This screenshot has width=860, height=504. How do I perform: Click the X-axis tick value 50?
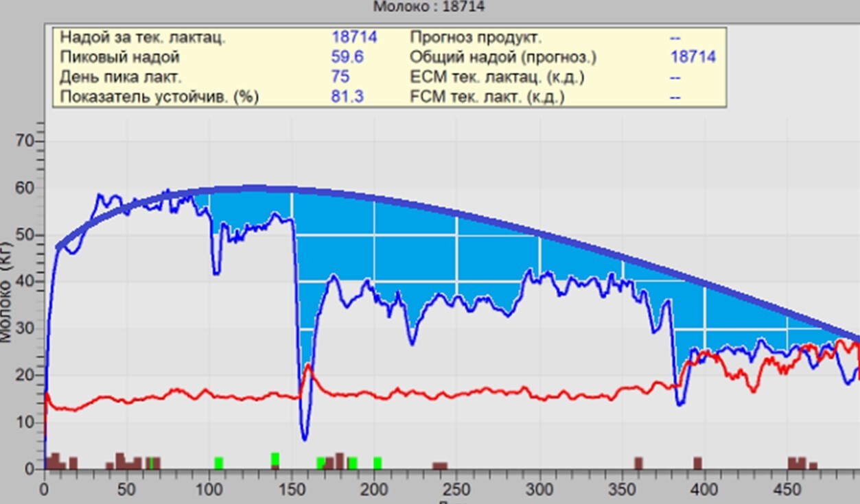(x=126, y=490)
